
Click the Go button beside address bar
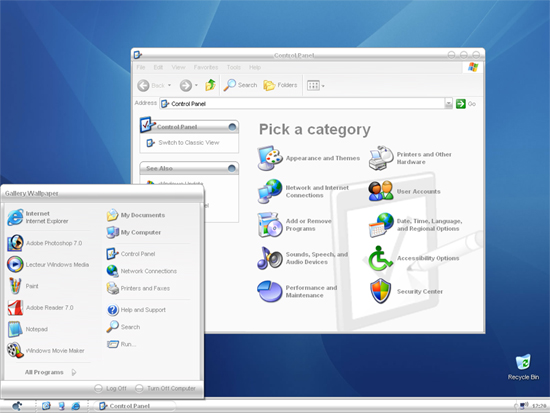[x=466, y=104]
